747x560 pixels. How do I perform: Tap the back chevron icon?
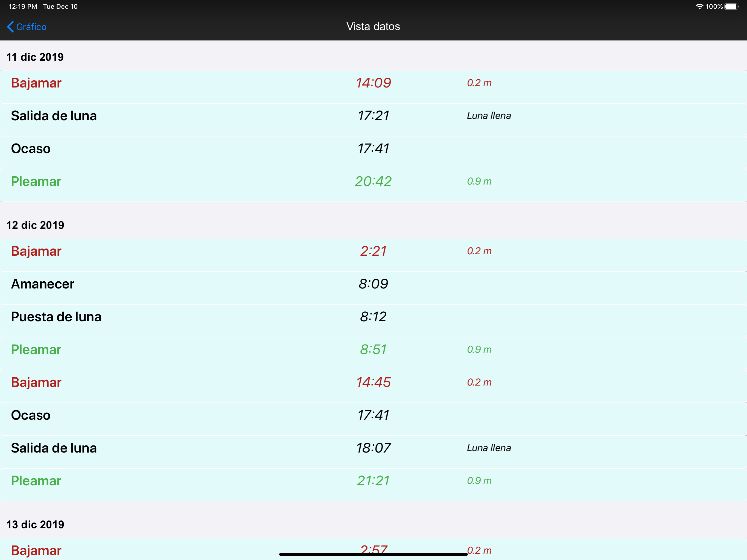click(10, 27)
